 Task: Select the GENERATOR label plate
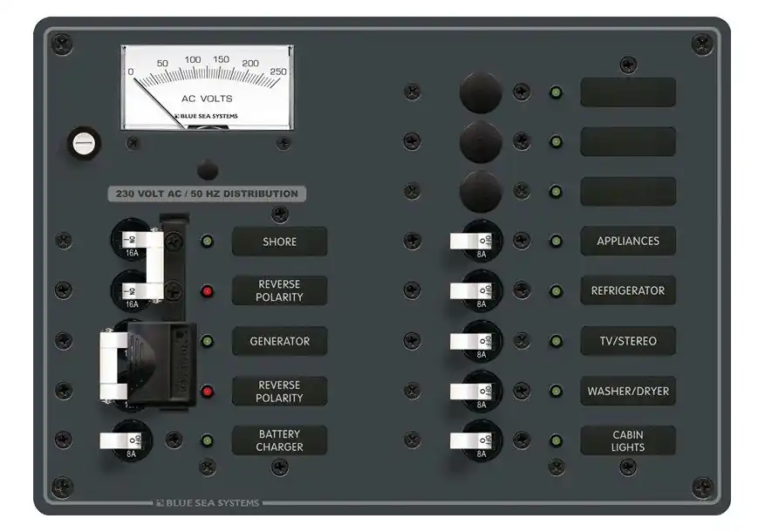pos(279,341)
